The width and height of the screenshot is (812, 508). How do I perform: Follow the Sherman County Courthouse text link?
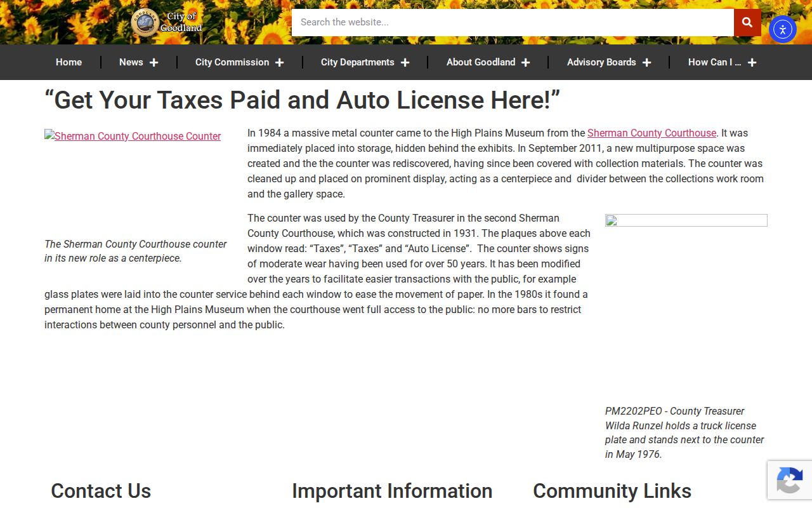coord(652,133)
